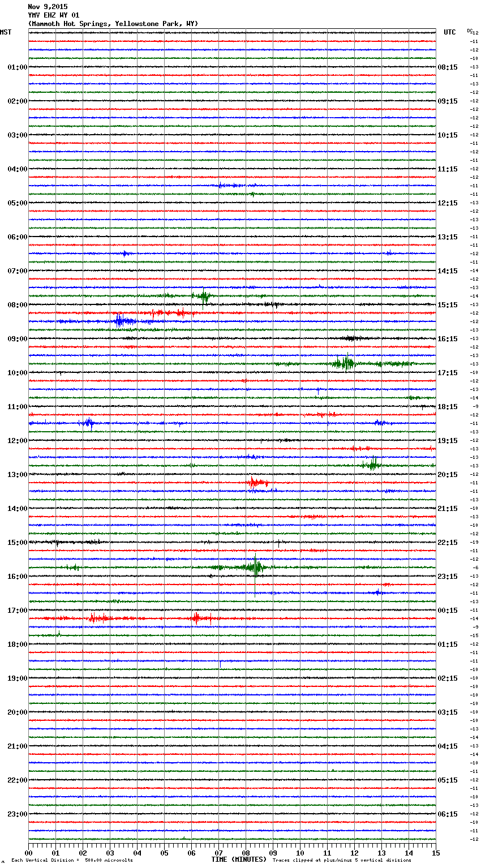Image resolution: width=481 pixels, height=868 pixels.
Task: Select the 17:00 MST time label
Action: click(x=18, y=611)
